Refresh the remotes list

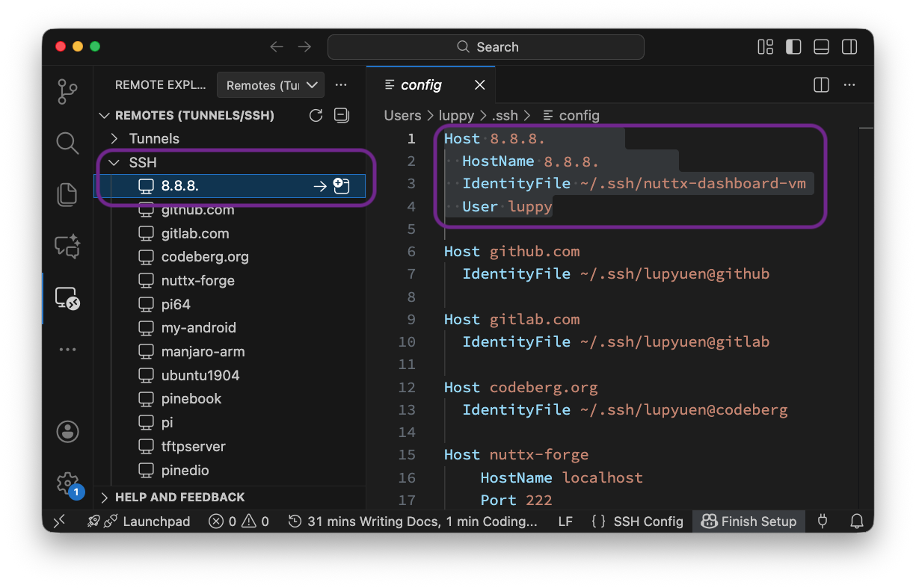(316, 115)
